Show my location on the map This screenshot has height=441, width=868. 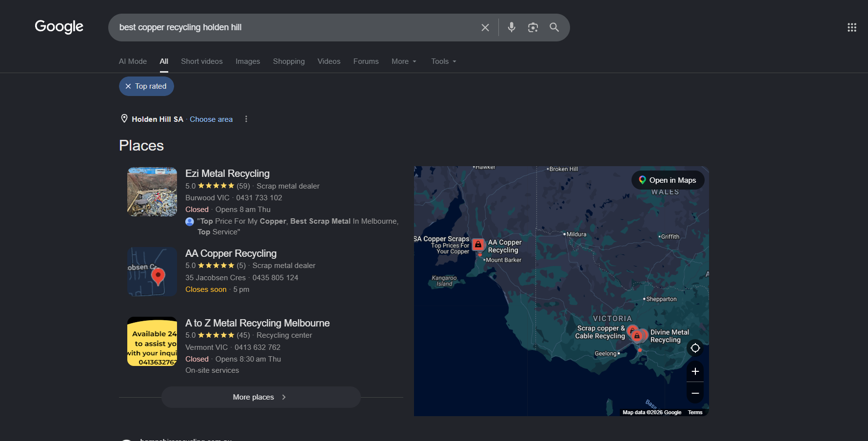[695, 348]
